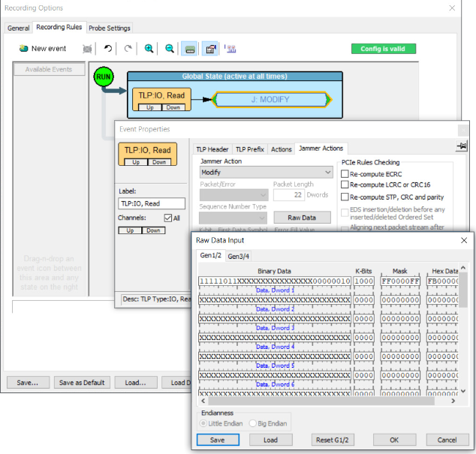
Task: Click the Undo arrow icon
Action: click(108, 49)
